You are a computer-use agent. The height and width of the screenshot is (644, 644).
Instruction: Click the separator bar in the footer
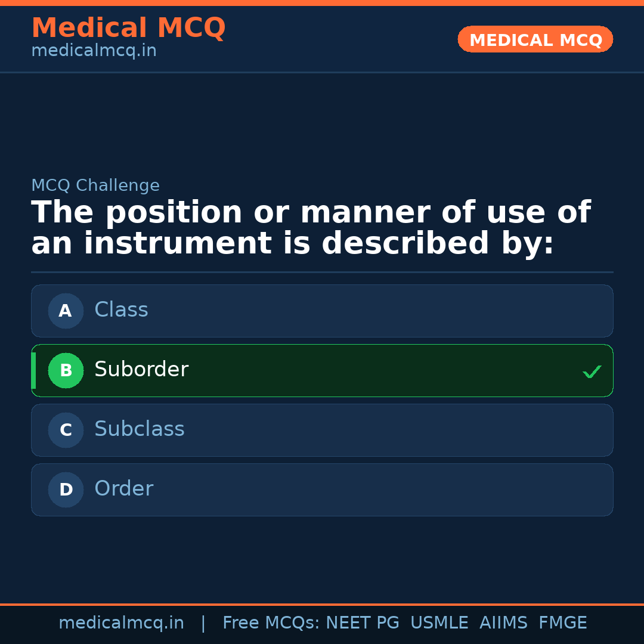click(203, 623)
